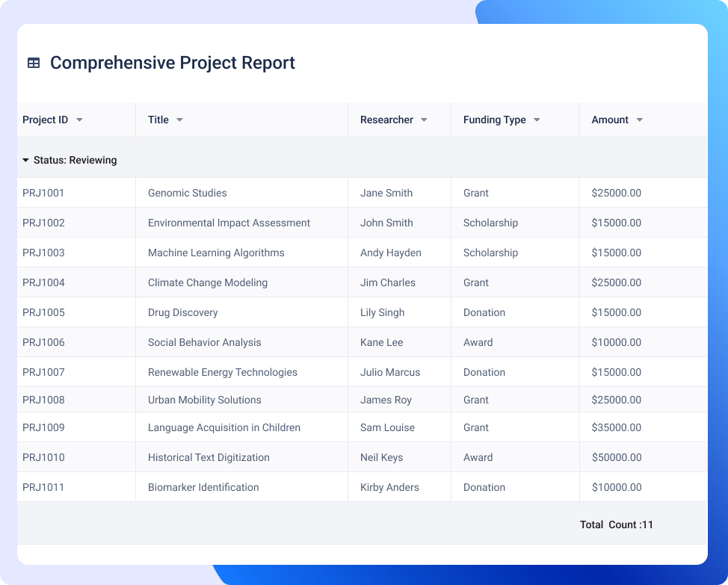The image size is (728, 585).
Task: Select cell PRJ1008
Action: click(x=43, y=400)
